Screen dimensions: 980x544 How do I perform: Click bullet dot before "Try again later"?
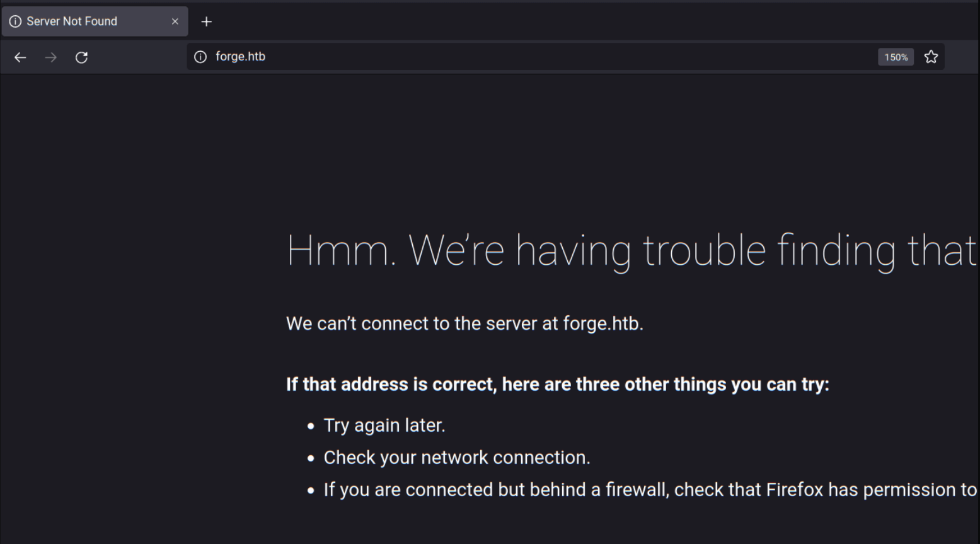click(311, 427)
